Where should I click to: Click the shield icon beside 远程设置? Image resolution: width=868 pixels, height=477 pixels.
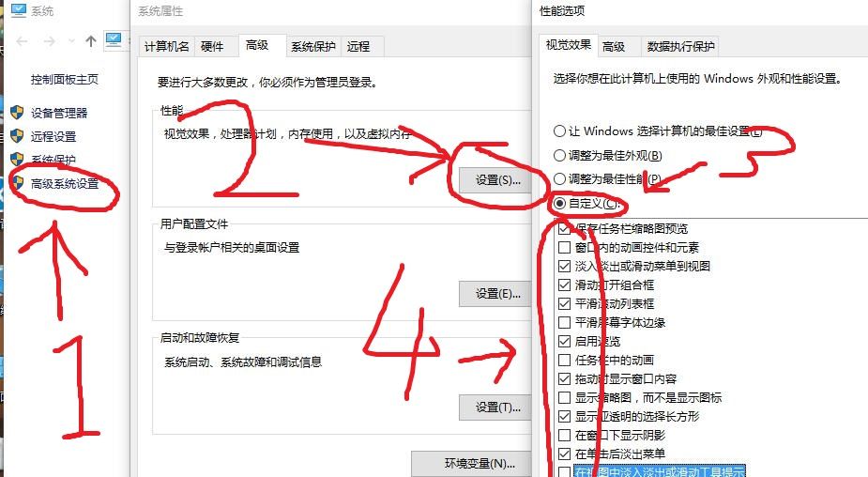(x=17, y=136)
